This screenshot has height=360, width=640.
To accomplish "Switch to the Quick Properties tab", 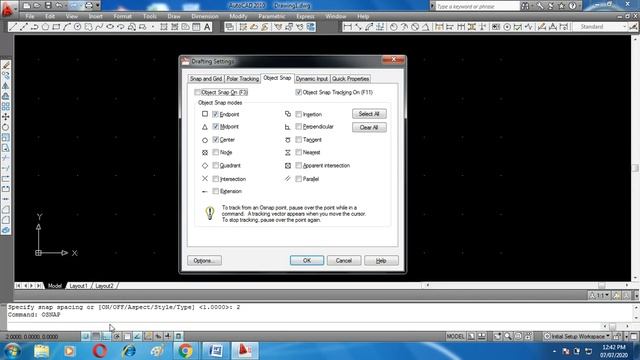I will tap(350, 78).
